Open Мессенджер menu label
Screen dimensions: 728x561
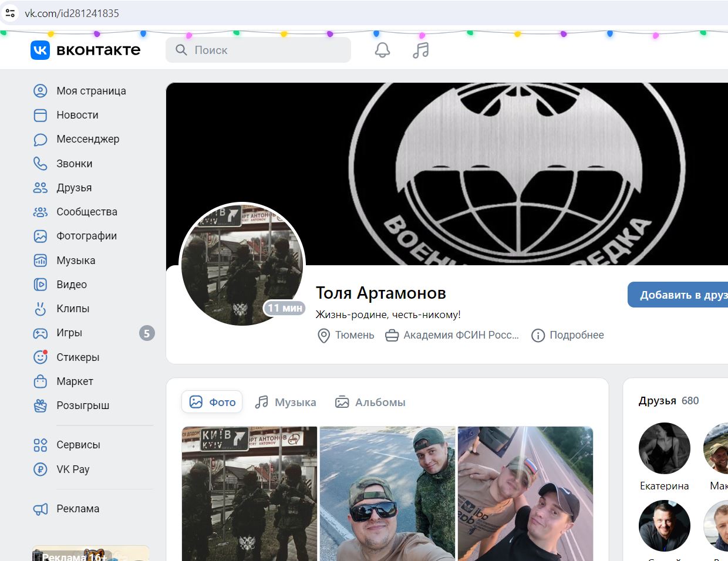click(x=88, y=139)
